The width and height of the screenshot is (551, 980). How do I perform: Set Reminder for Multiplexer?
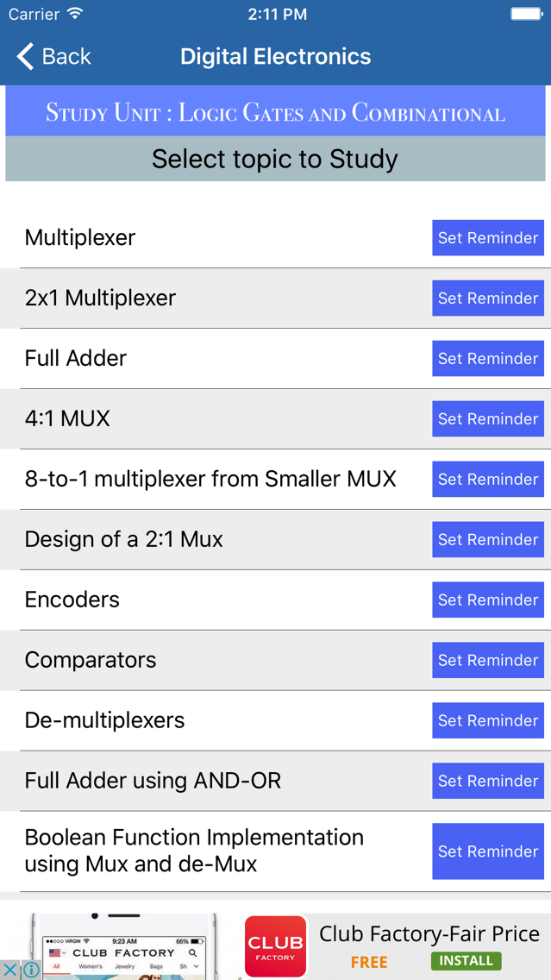click(488, 237)
